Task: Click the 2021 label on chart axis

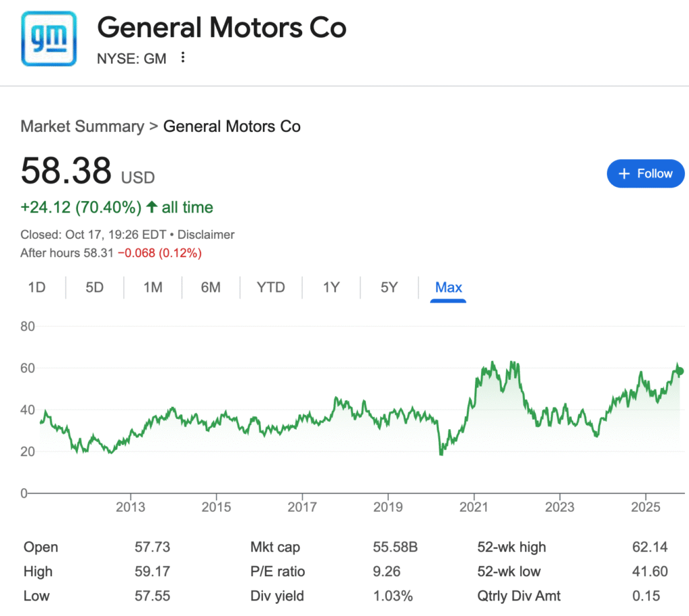Action: 474,506
